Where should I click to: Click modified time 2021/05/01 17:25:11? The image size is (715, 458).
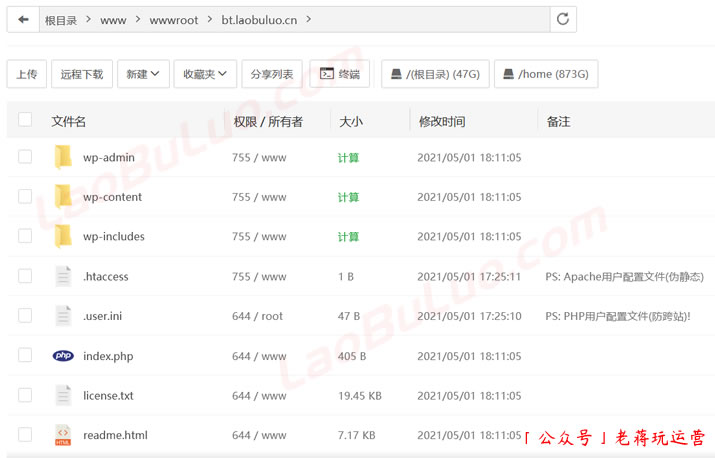[x=469, y=276]
